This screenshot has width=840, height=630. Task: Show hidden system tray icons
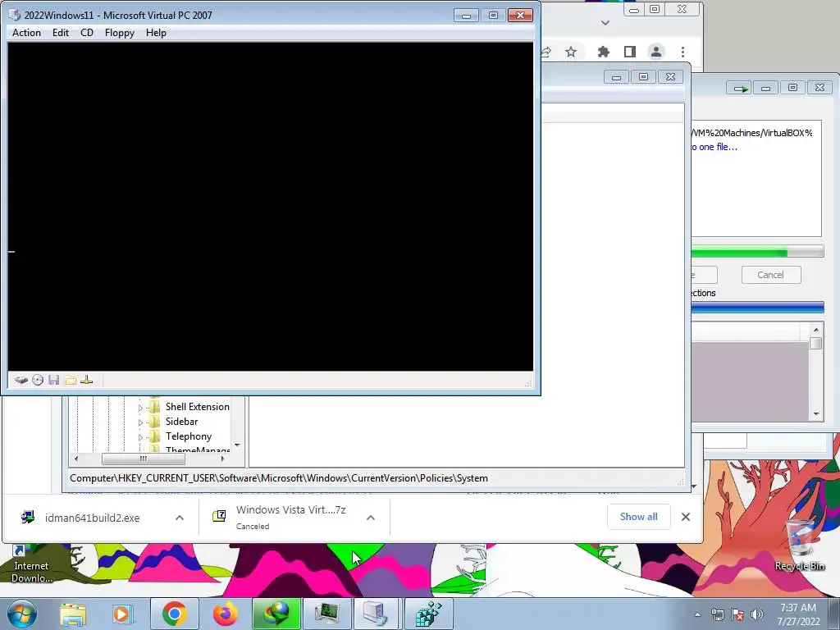pos(697,615)
